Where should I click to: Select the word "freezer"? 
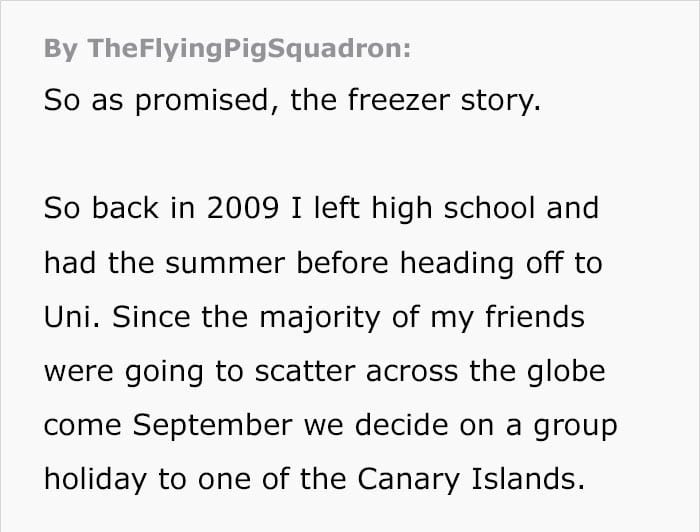click(x=399, y=100)
